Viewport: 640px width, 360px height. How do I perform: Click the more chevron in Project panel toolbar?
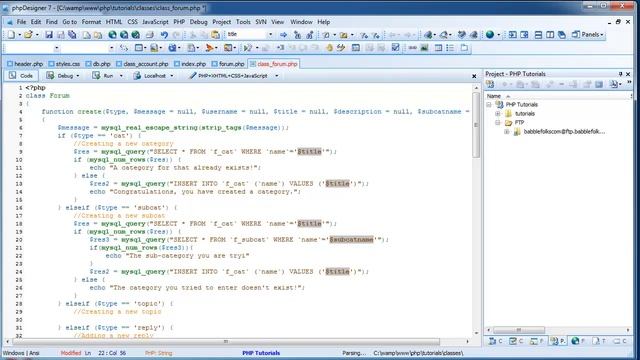pyautogui.click(x=629, y=83)
